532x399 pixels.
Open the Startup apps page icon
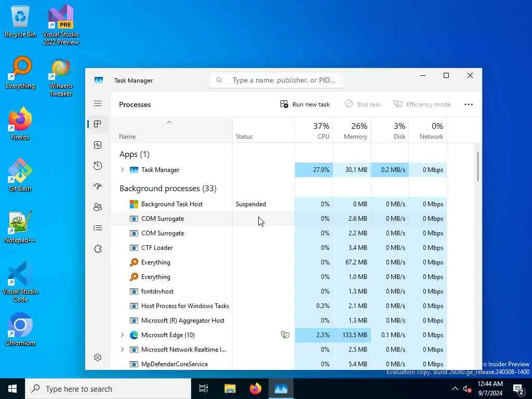click(x=98, y=187)
